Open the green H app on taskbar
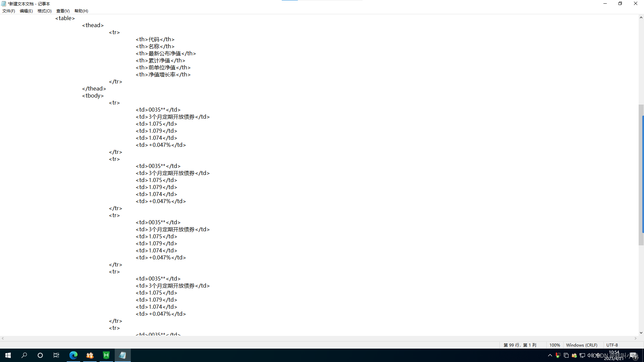Image resolution: width=644 pixels, height=362 pixels. (106, 355)
